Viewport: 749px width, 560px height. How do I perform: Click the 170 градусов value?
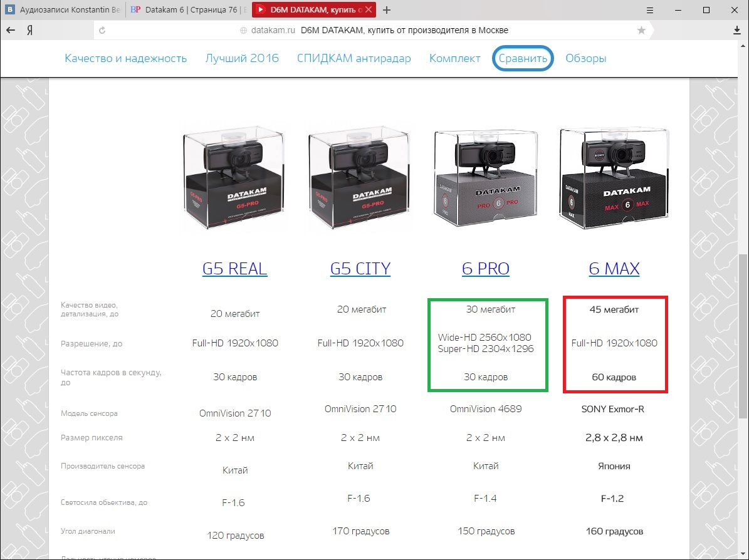pyautogui.click(x=360, y=531)
